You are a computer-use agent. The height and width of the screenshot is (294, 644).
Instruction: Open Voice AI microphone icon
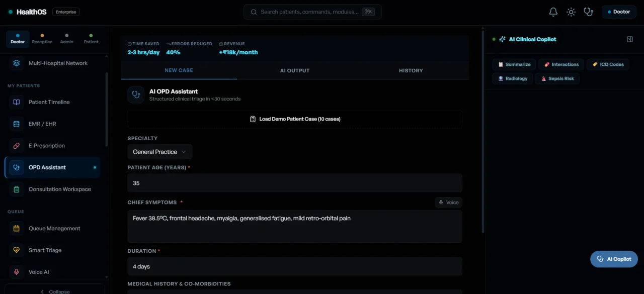(17, 272)
